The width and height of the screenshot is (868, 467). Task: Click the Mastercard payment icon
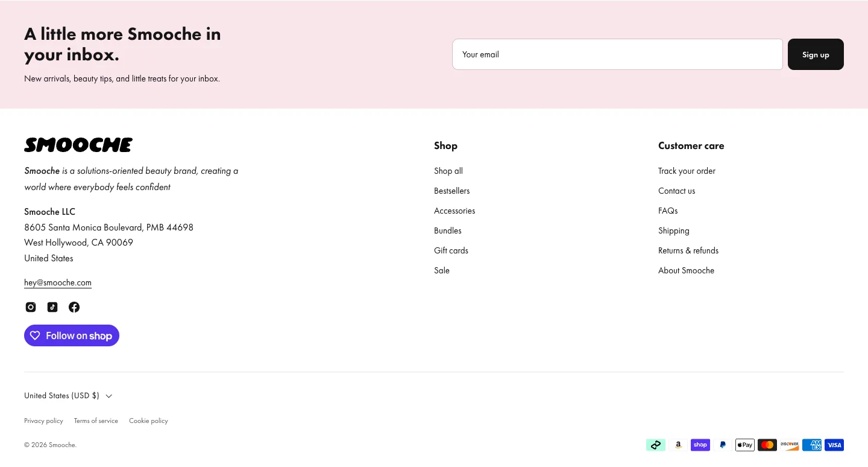tap(767, 445)
